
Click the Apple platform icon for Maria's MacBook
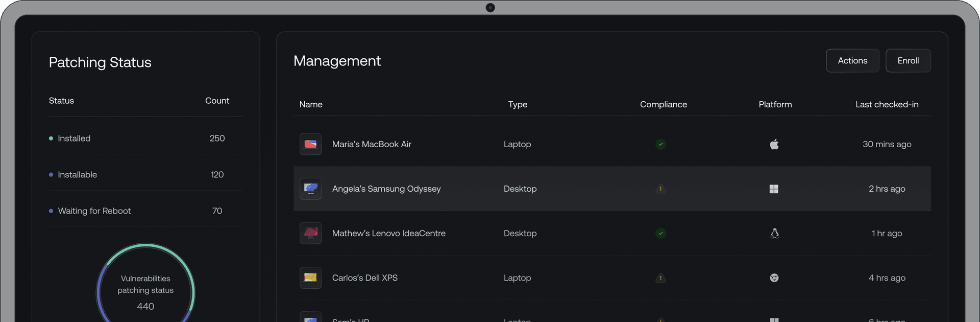click(774, 145)
